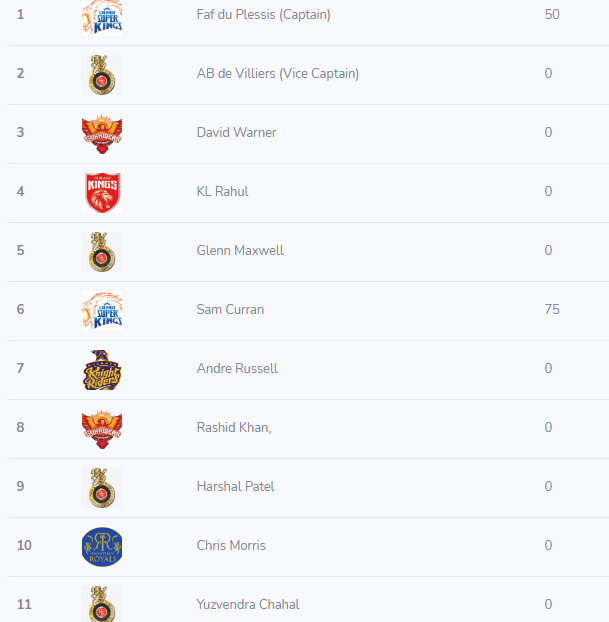
Task: Select the Super Kings logo next to Sam Curran
Action: pyautogui.click(x=102, y=311)
